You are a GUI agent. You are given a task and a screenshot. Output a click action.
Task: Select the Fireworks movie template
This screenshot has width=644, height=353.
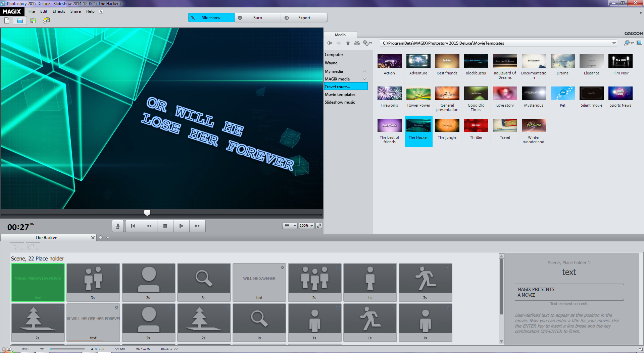[x=390, y=97]
